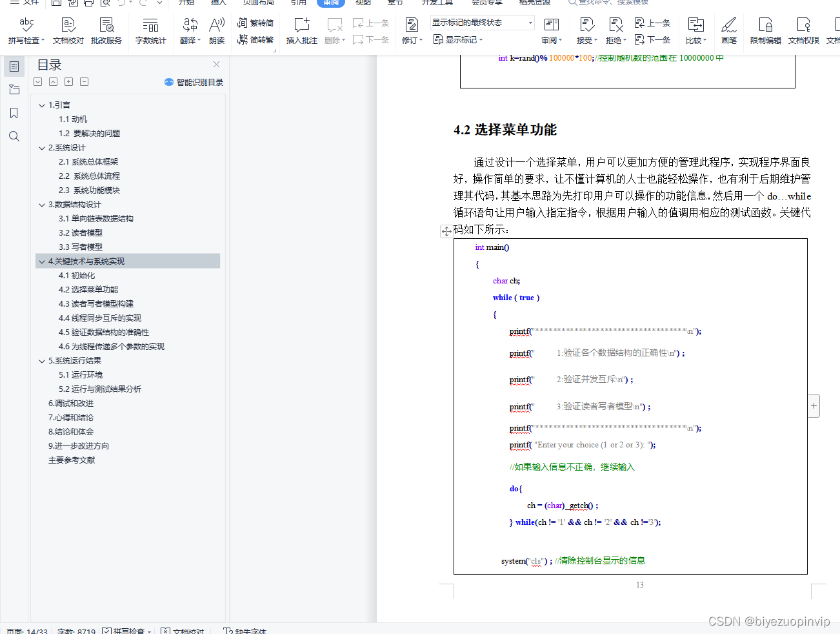Jump to 3.1 单向链表数据结构 in outline

pyautogui.click(x=96, y=219)
